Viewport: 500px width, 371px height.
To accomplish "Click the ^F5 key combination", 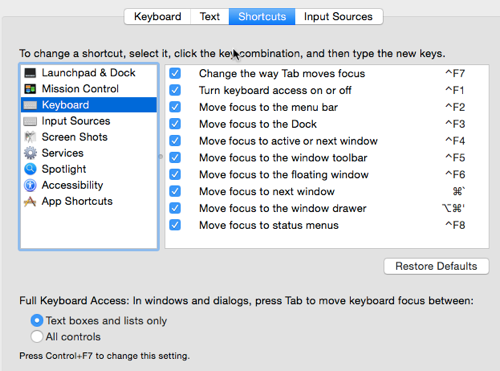I will coord(455,158).
